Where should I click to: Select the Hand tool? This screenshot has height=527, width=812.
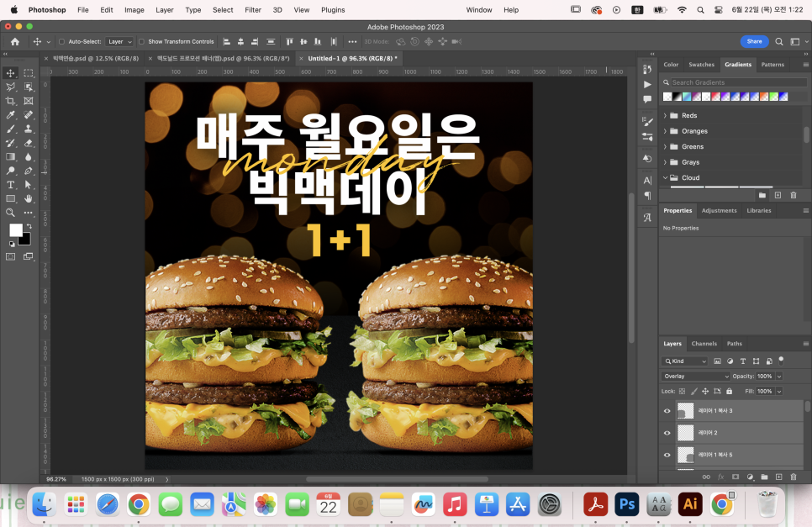point(29,199)
